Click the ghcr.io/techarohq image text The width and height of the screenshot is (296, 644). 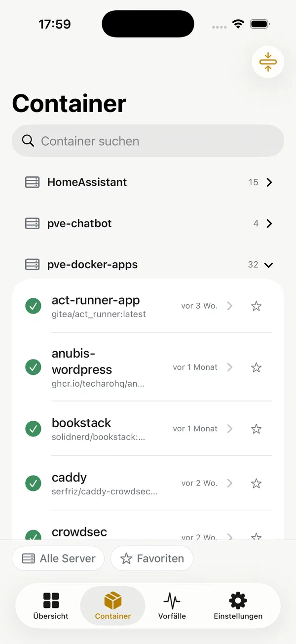(98, 383)
